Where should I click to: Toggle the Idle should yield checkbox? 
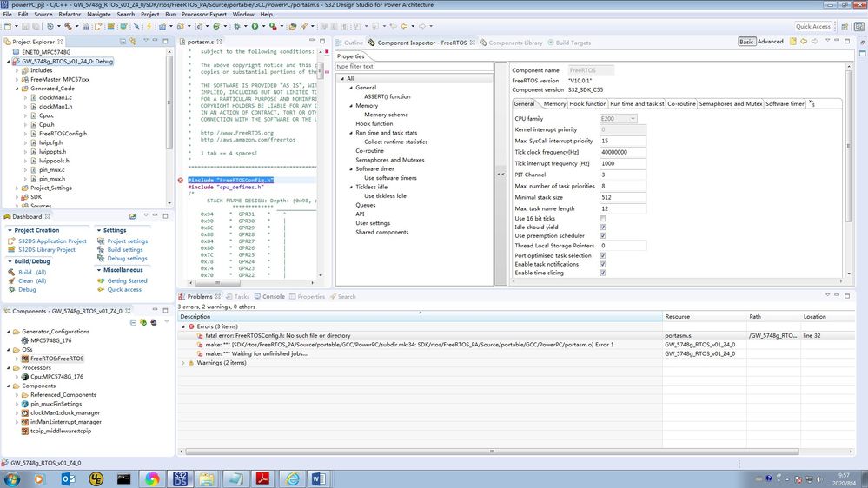tap(603, 228)
